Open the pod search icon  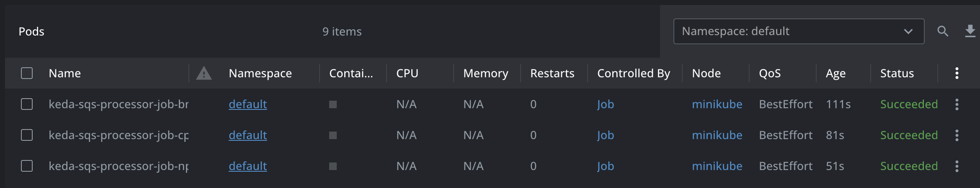coord(943,31)
